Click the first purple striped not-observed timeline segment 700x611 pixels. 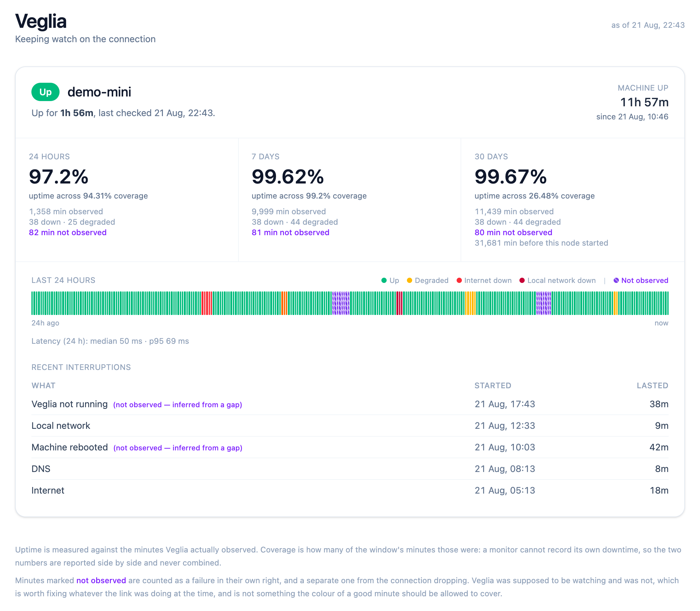pos(341,303)
